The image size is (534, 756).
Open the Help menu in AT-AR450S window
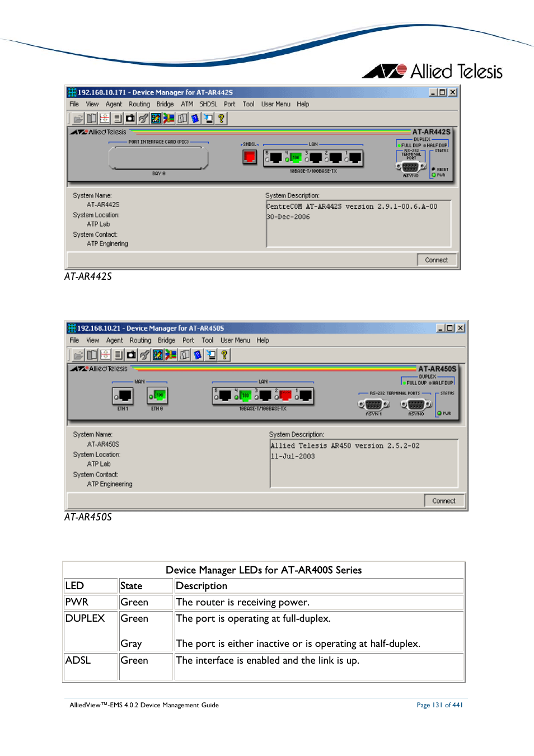click(x=263, y=340)
